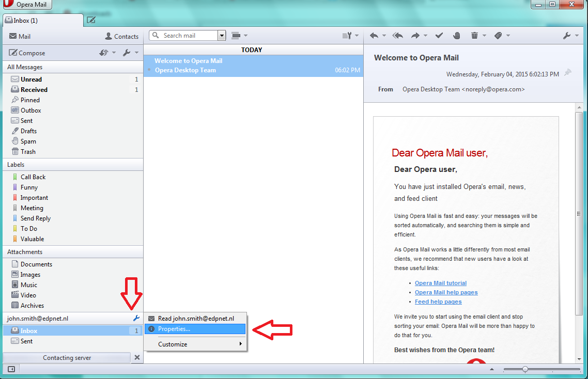Open the Opera Mail main menu
588x379 pixels.
[x=26, y=5]
